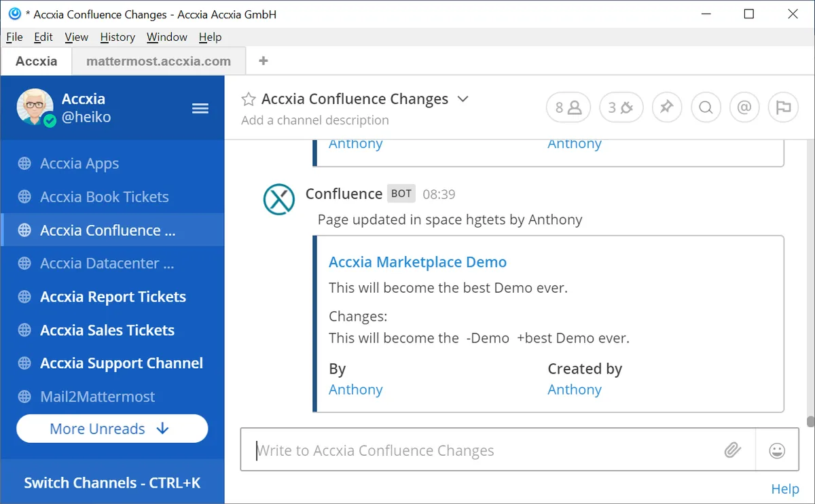The image size is (815, 504).
Task: Show recent mentions with the @ icon
Action: [x=744, y=107]
